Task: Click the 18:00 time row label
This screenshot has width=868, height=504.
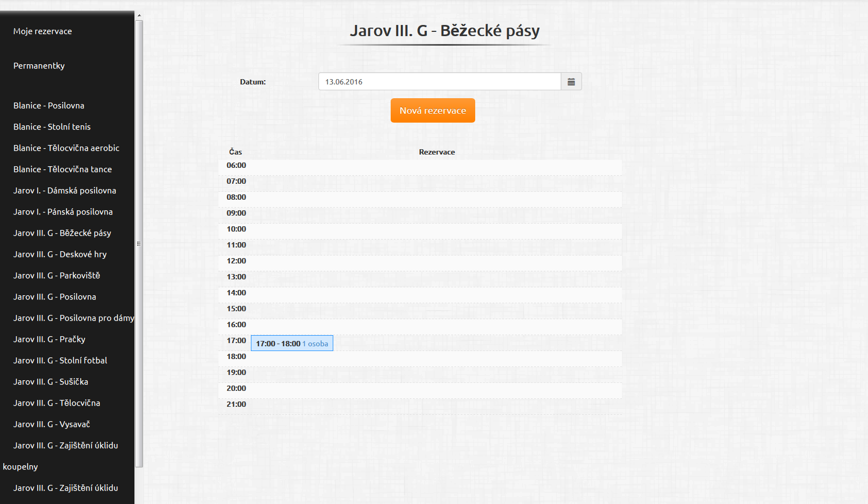Action: tap(237, 356)
